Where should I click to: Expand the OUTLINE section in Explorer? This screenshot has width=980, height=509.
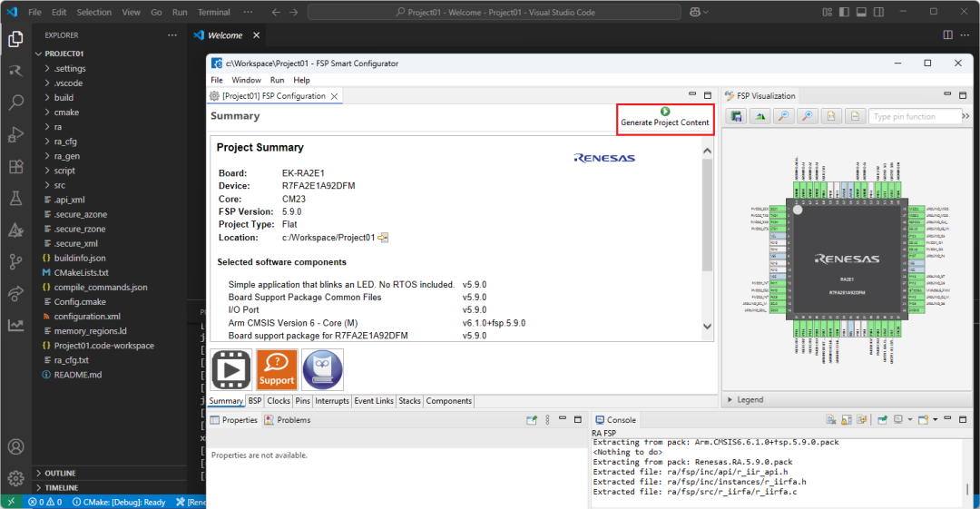click(x=60, y=474)
